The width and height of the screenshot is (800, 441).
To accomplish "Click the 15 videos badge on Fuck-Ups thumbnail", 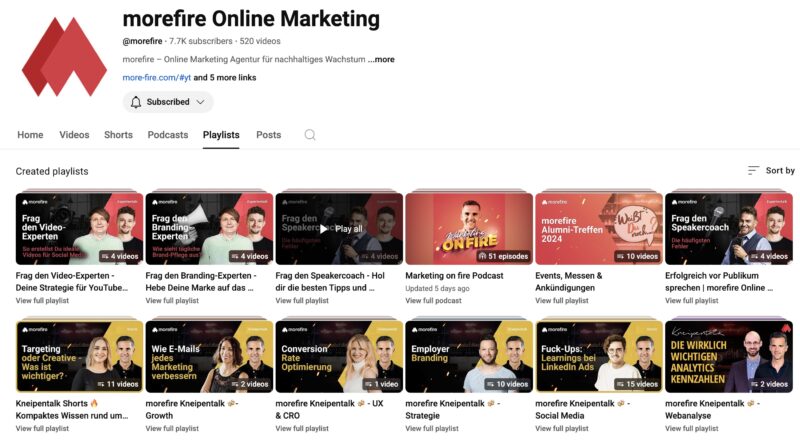I will point(637,384).
